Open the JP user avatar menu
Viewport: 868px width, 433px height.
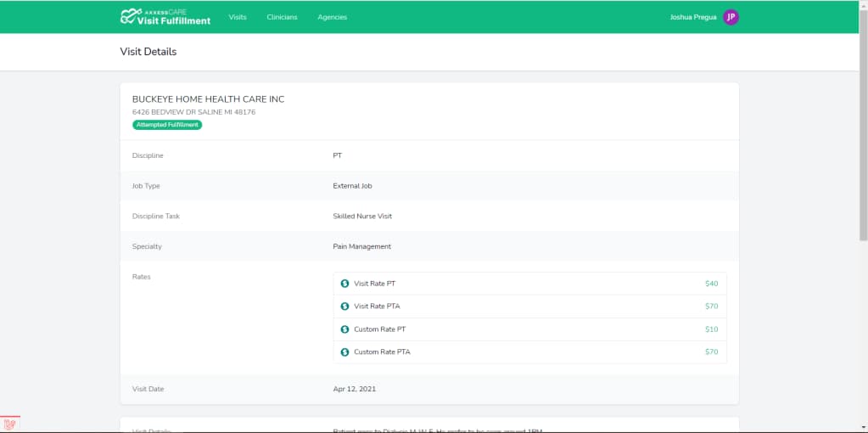pos(731,17)
